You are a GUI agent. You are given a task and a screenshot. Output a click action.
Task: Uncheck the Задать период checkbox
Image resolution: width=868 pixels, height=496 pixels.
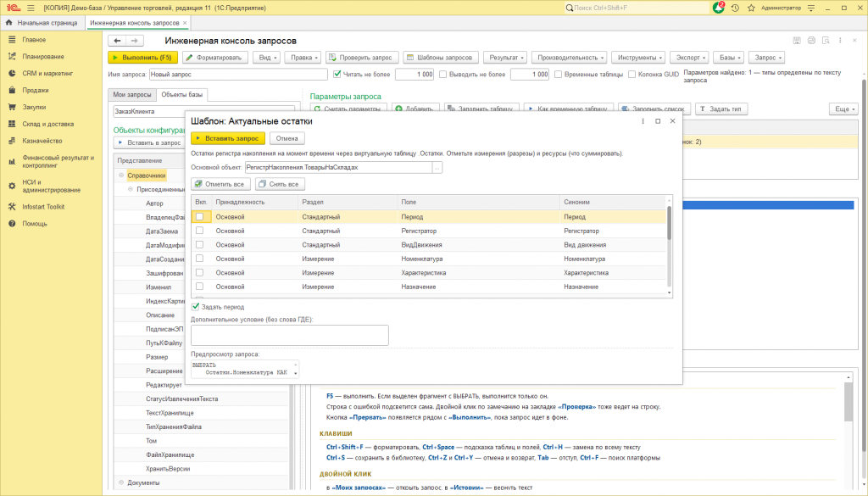tap(196, 307)
